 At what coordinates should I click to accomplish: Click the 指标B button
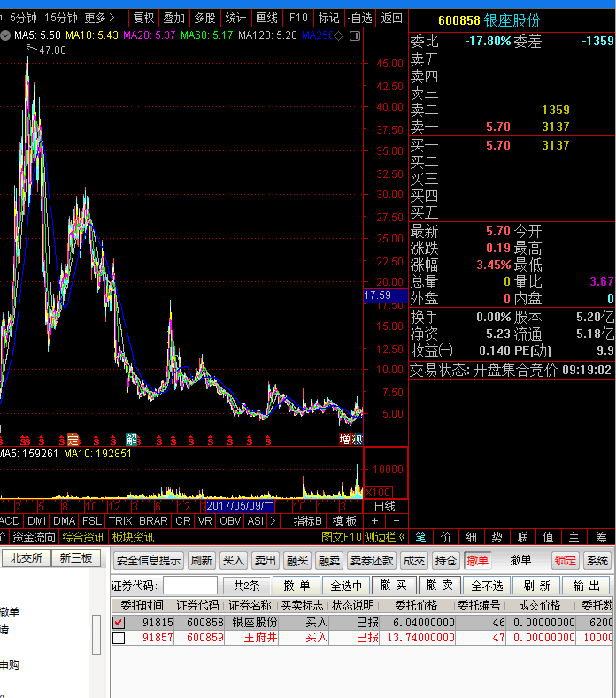(x=307, y=521)
